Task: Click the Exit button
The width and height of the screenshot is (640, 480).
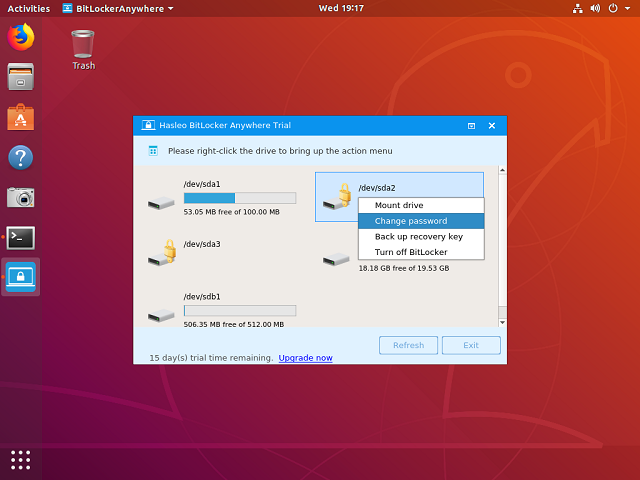Action: 471,345
